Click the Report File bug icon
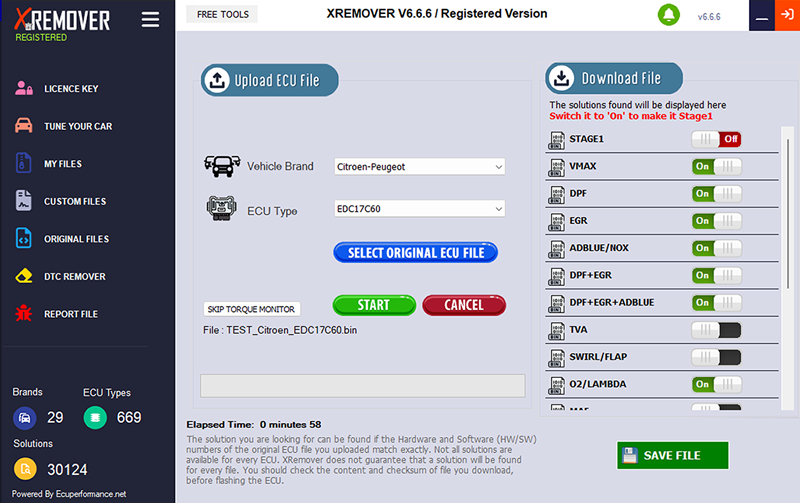This screenshot has height=503, width=800. pyautogui.click(x=23, y=313)
